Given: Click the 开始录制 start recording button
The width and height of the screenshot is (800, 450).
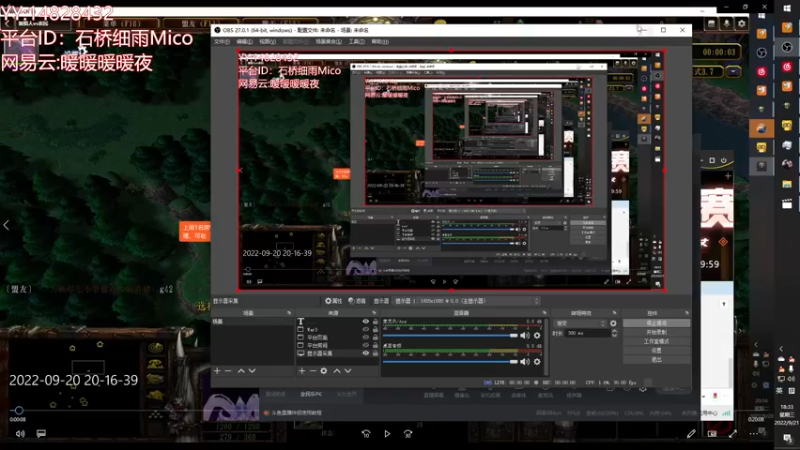Looking at the screenshot, I should pos(656,332).
